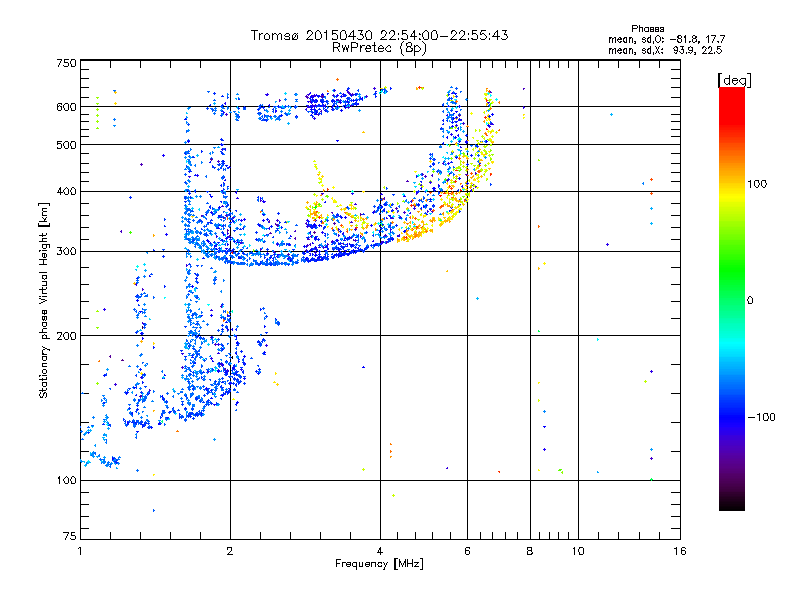Click the y-axis tick label '500'
Screen dimensions: 800x600
67,145
